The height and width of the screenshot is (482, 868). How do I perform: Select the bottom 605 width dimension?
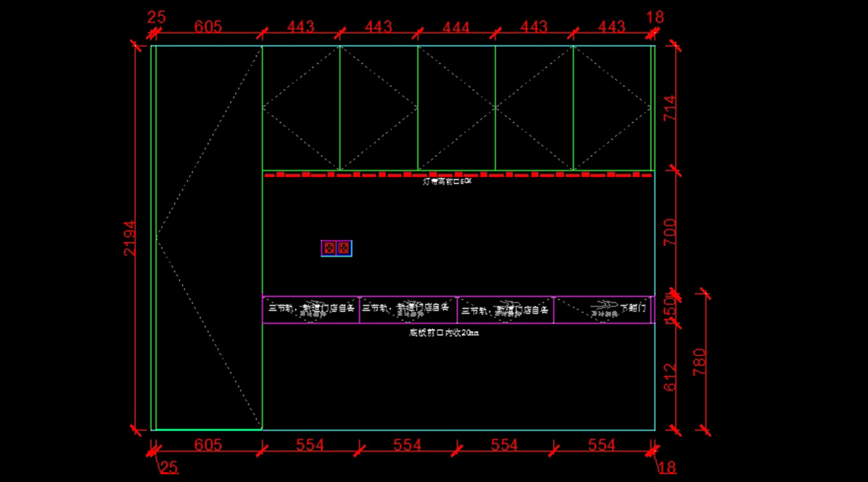point(208,445)
